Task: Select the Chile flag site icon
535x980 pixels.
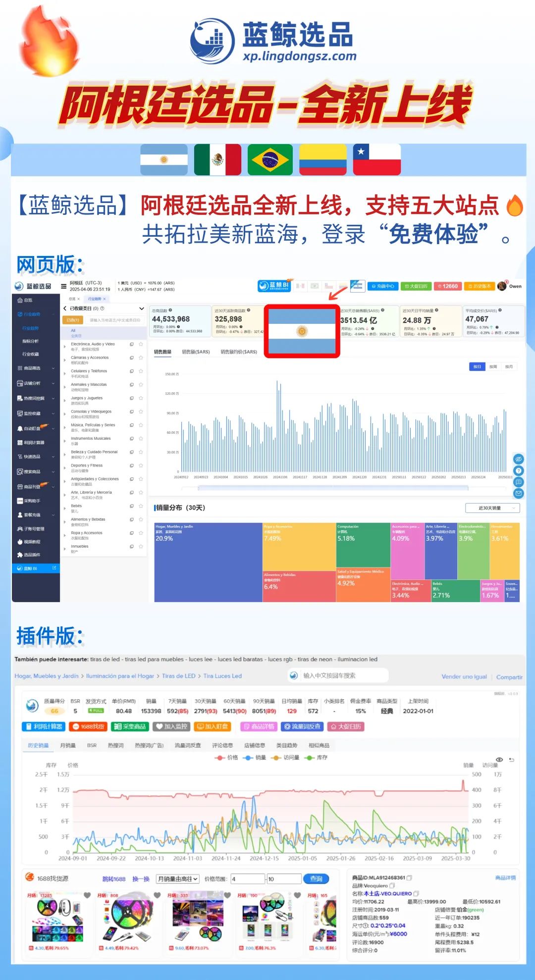Action: [x=329, y=286]
